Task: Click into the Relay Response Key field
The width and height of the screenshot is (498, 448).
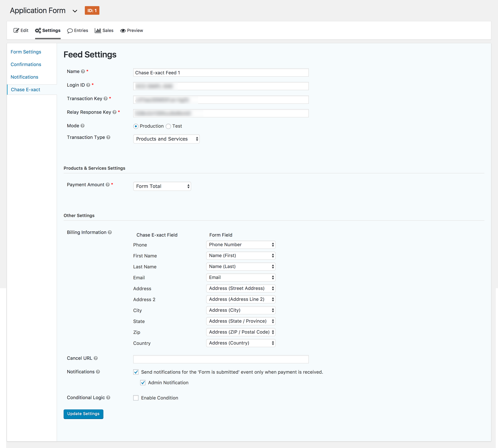Action: (x=221, y=113)
